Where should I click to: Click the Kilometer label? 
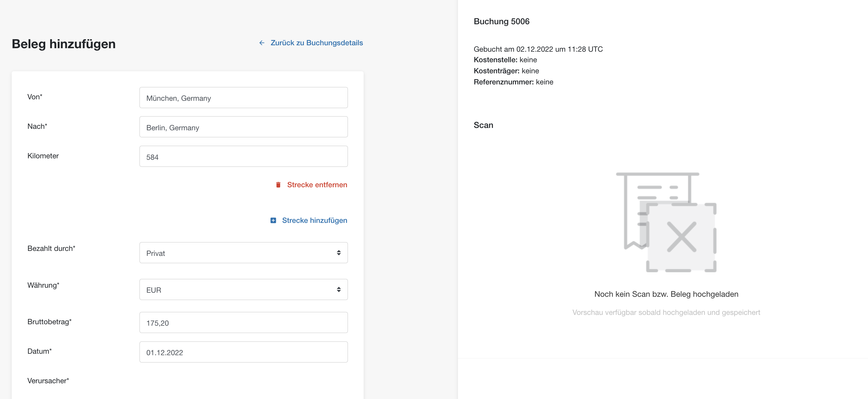click(x=43, y=156)
